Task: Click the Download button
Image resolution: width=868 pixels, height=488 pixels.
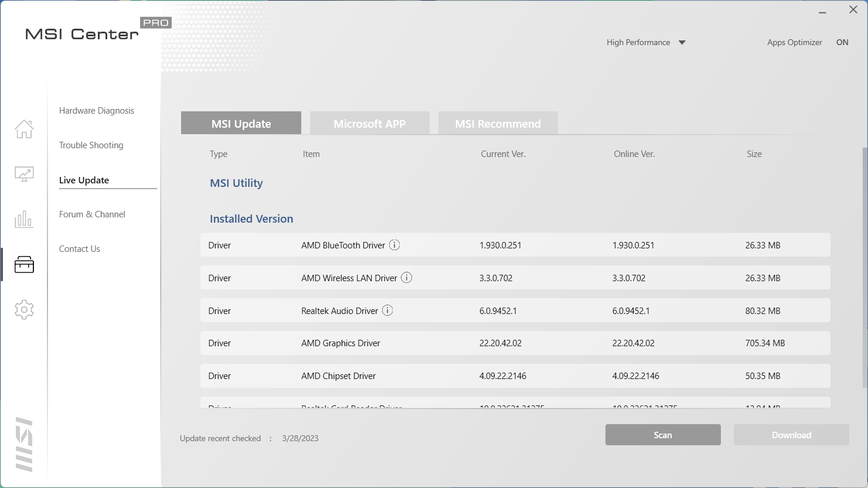Action: click(x=791, y=435)
